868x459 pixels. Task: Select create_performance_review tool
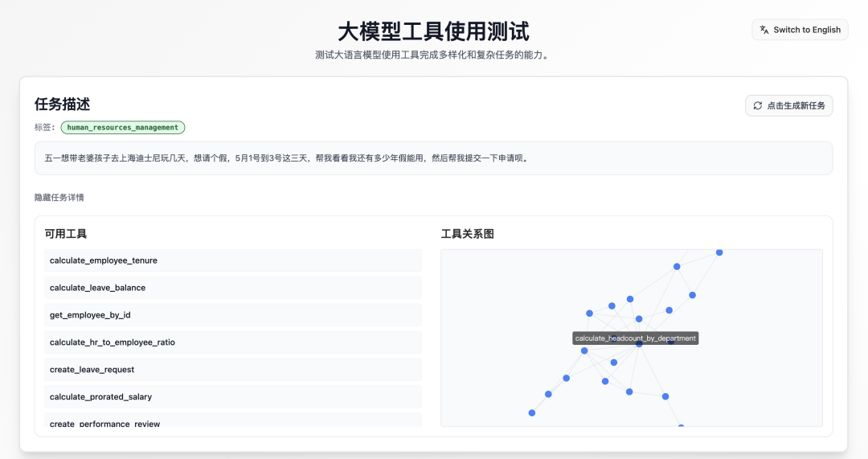point(233,420)
